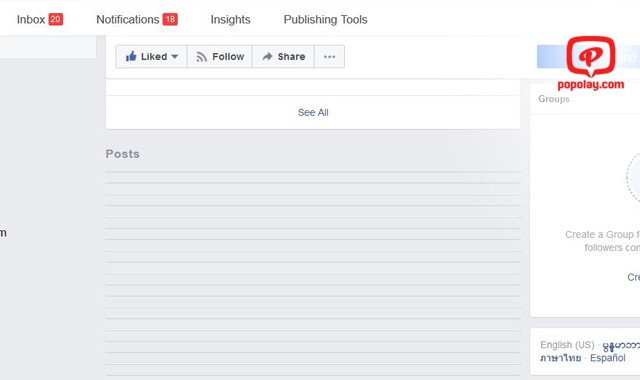The image size is (640, 380).
Task: Open the three-dots more options menu
Action: point(329,56)
